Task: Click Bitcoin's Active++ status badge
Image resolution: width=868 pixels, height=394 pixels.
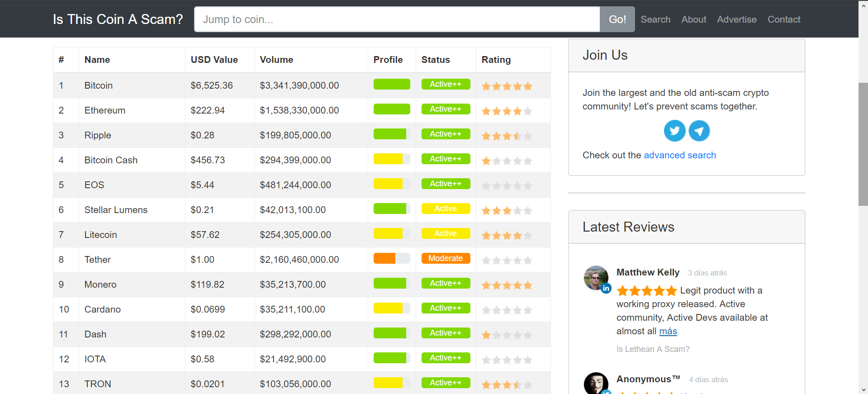Action: pyautogui.click(x=446, y=84)
